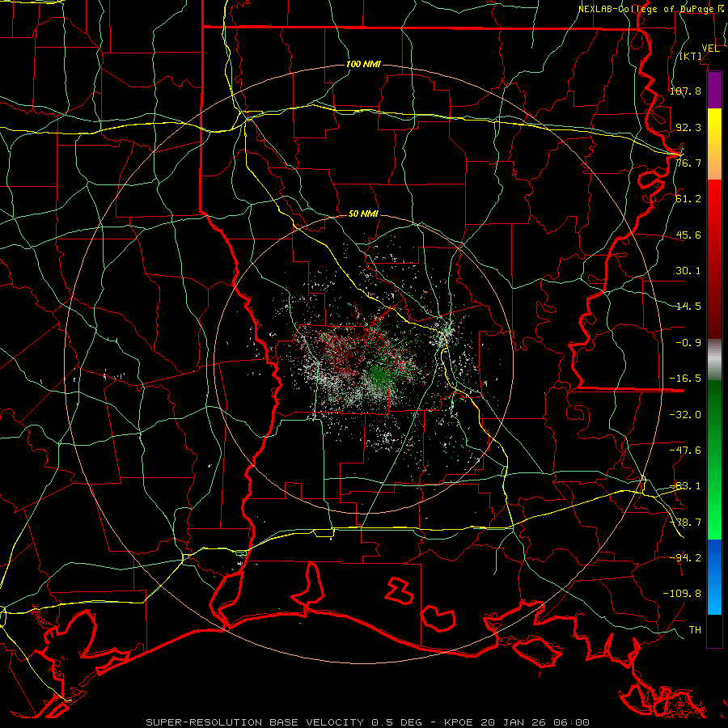Click the -32.0 velocity scale value
Viewport: 728px width, 728px height.
click(685, 415)
